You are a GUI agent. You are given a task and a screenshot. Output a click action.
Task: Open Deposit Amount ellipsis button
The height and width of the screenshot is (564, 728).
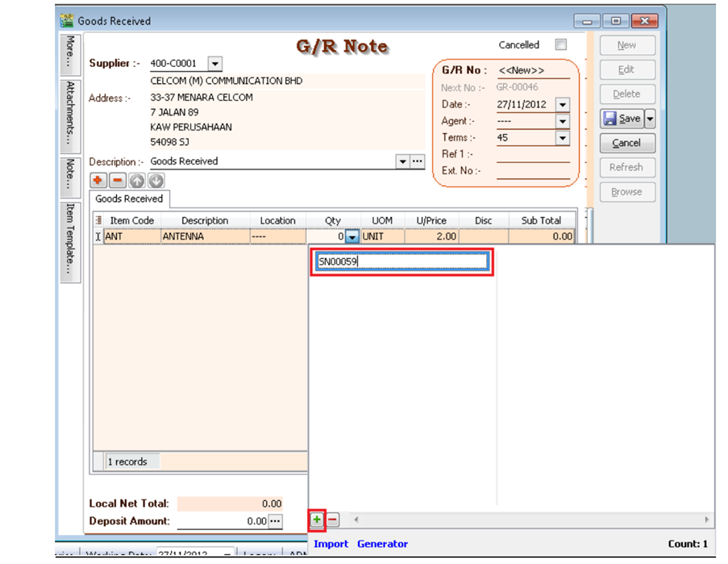277,521
